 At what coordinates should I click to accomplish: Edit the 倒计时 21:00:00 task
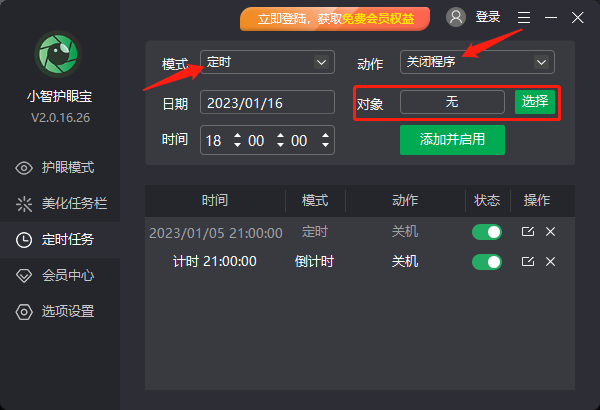click(x=528, y=261)
